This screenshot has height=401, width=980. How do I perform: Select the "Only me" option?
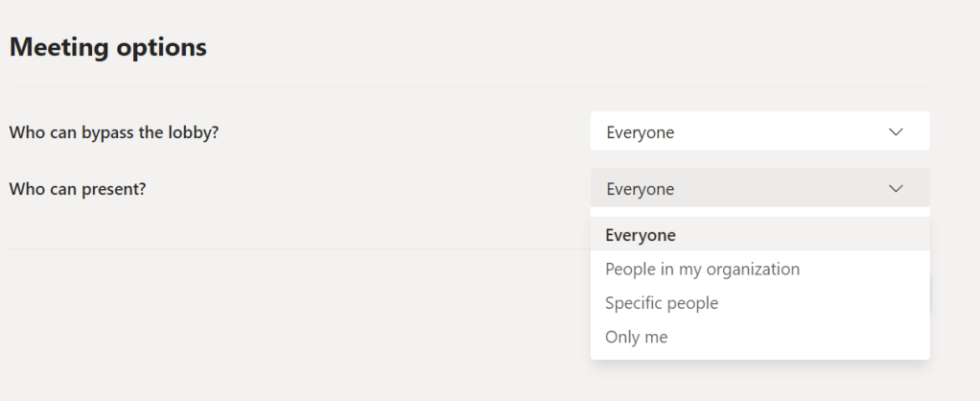[x=637, y=338]
